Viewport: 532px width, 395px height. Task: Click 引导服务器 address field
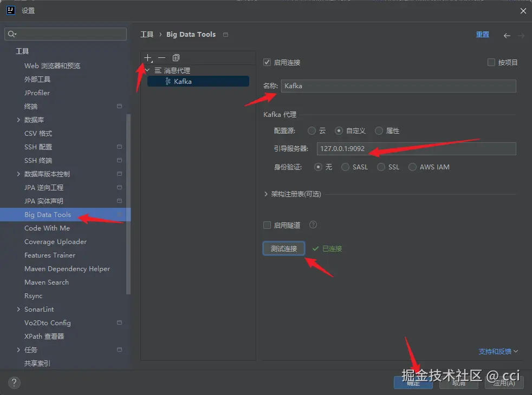[x=416, y=149]
